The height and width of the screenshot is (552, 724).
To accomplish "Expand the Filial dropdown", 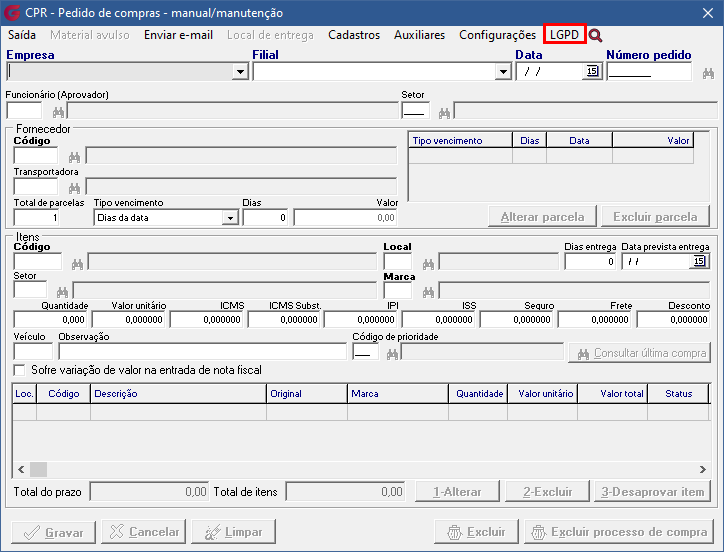I will pos(503,72).
